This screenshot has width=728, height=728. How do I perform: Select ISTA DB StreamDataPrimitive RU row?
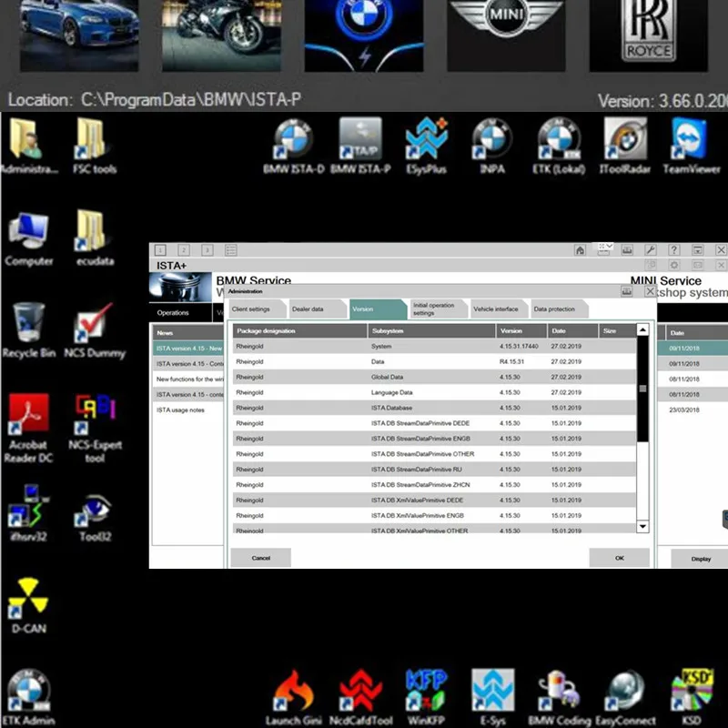click(x=434, y=470)
